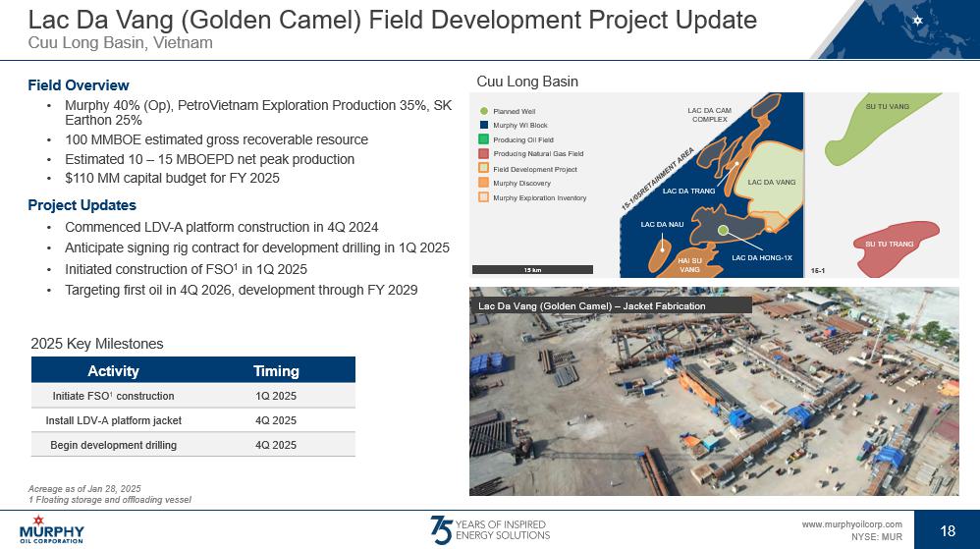The image size is (980, 549).
Task: Click the 15-1 block label on map
Action: 818,271
